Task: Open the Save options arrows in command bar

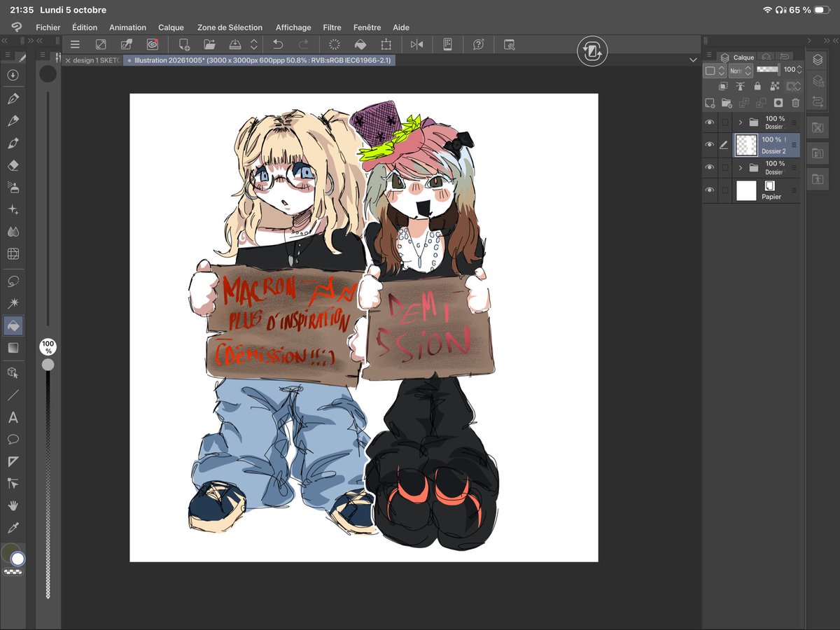Action: [x=253, y=44]
